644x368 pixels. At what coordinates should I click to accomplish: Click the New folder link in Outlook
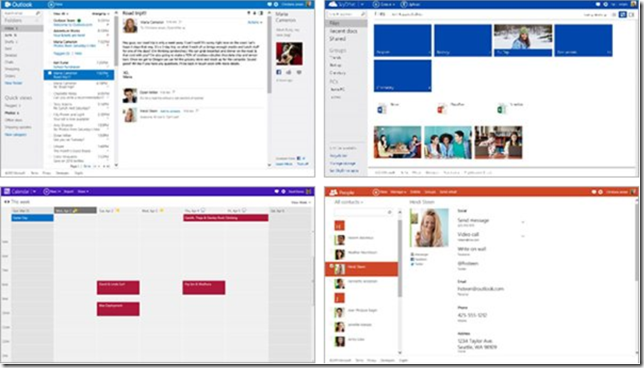[14, 83]
